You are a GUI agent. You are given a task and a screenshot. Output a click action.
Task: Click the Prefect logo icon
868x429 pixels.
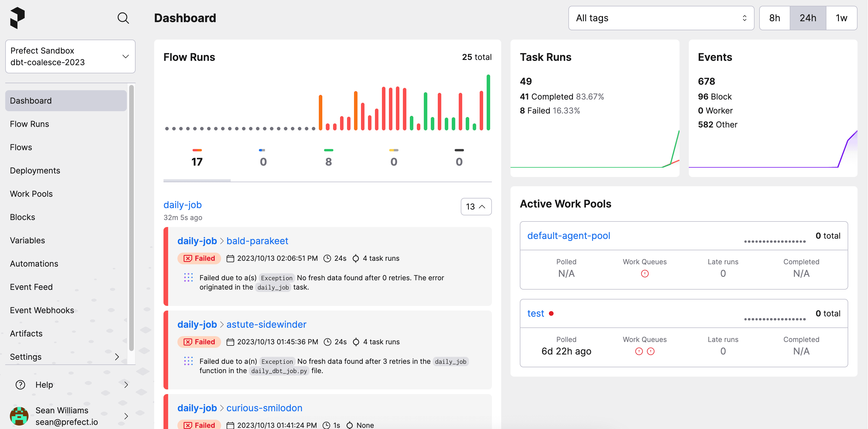click(17, 17)
